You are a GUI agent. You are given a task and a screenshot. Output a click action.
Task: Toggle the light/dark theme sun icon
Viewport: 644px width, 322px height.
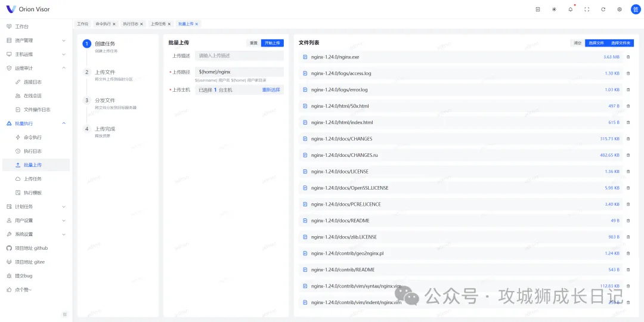pyautogui.click(x=554, y=10)
